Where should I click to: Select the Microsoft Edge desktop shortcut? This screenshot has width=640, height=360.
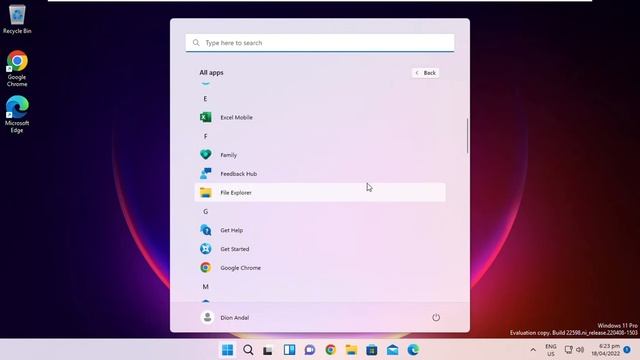pos(17,115)
